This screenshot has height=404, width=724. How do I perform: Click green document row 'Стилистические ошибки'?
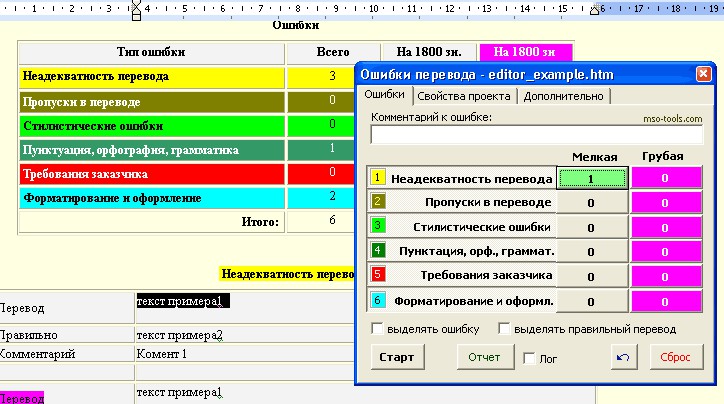(151, 126)
